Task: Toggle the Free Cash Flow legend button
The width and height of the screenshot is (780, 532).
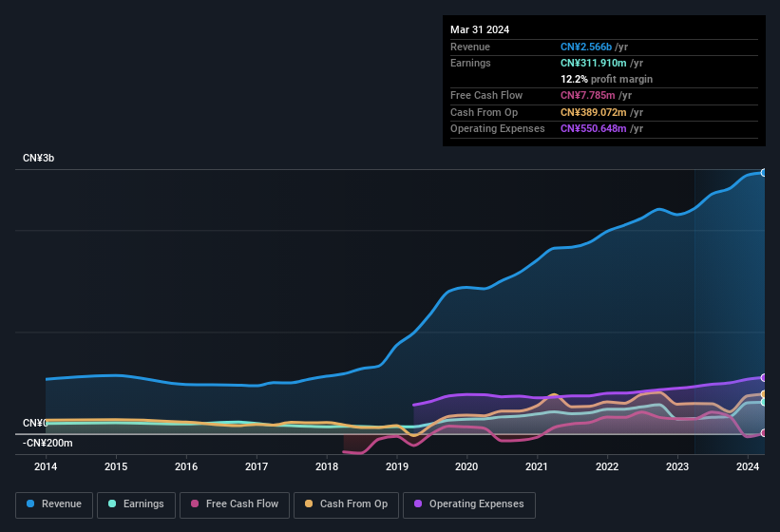Action: point(235,504)
